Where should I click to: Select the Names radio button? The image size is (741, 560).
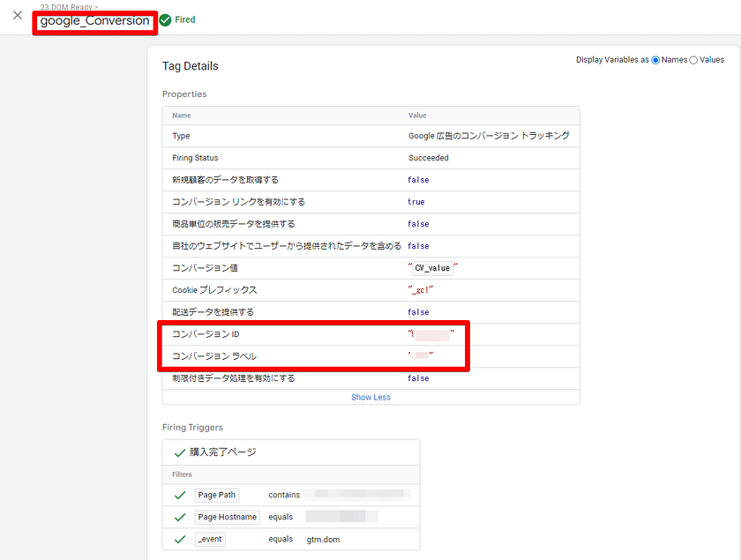655,60
